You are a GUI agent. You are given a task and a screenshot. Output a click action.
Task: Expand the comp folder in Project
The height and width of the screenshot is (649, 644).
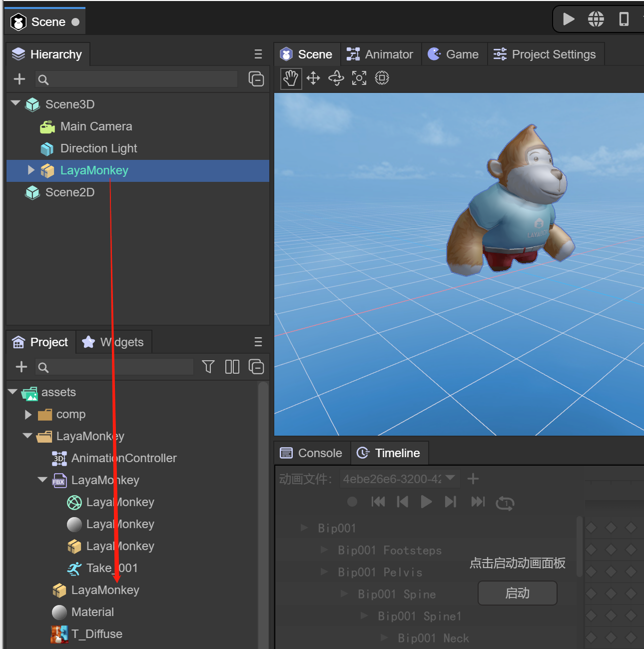pyautogui.click(x=28, y=415)
